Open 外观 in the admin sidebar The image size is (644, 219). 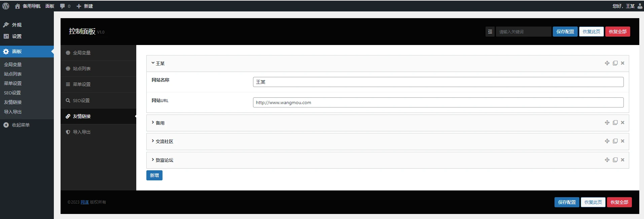coord(16,25)
